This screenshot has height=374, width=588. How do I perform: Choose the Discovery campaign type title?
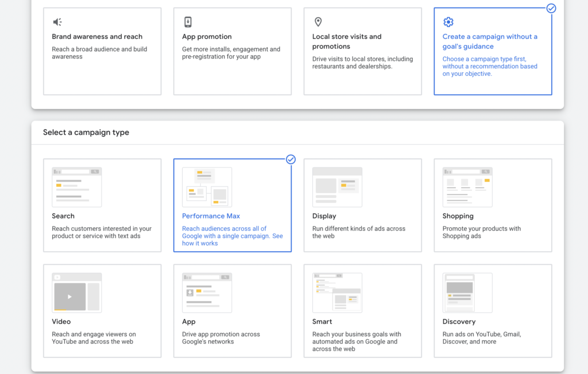click(459, 322)
